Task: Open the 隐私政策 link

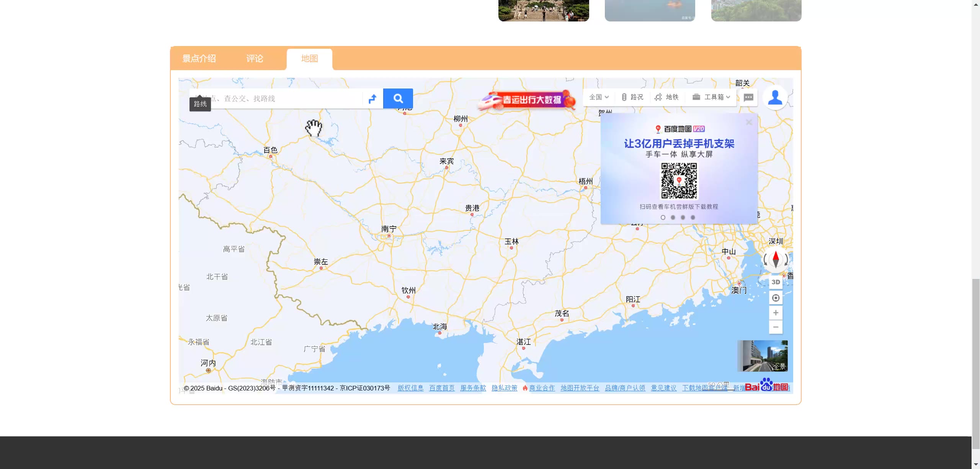Action: click(x=504, y=388)
